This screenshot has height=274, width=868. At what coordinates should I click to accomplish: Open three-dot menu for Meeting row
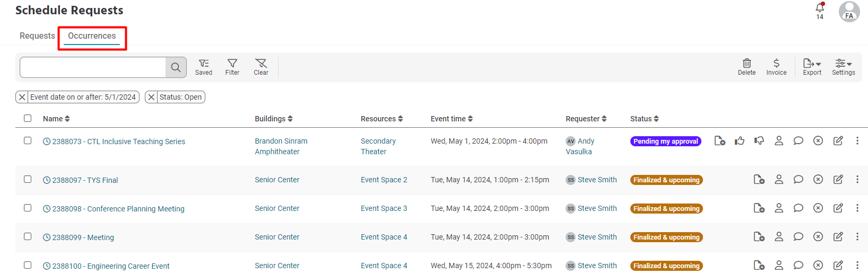coord(857,237)
